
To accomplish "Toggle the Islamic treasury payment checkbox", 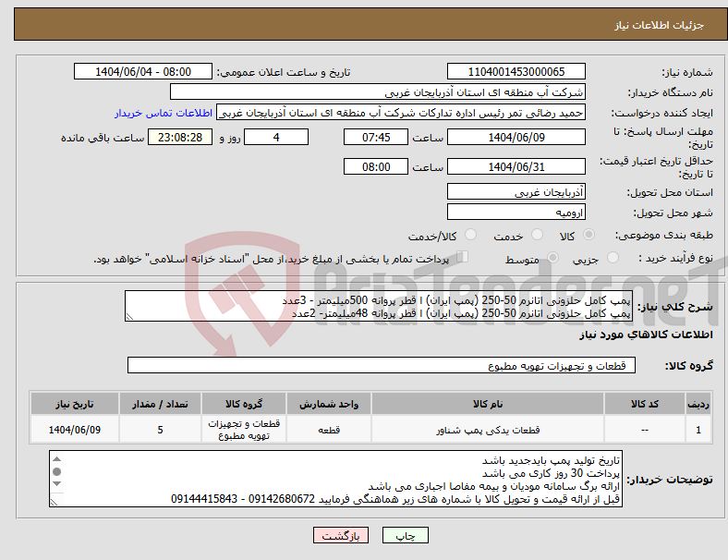I will pyautogui.click(x=463, y=257).
